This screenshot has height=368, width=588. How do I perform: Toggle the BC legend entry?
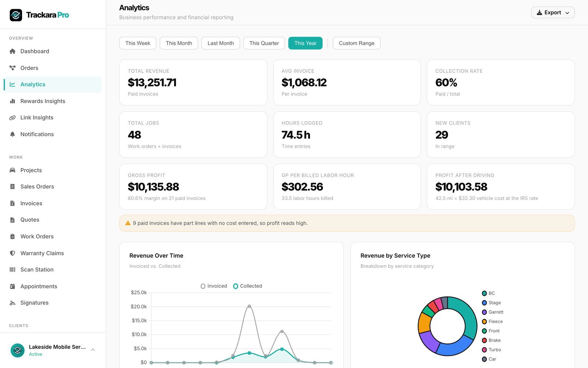tap(488, 293)
